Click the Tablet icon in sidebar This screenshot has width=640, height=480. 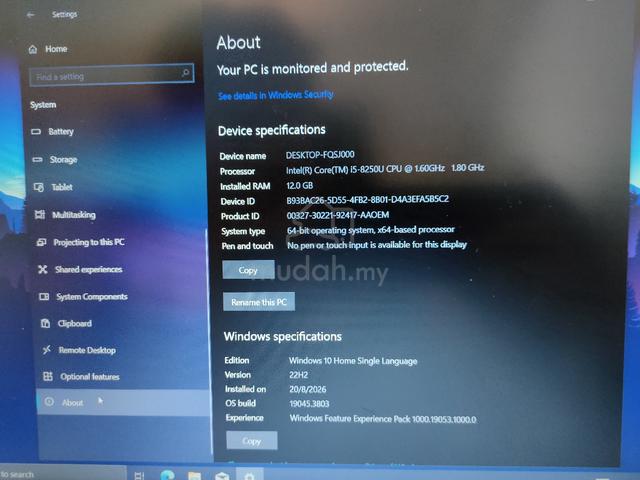[x=39, y=187]
